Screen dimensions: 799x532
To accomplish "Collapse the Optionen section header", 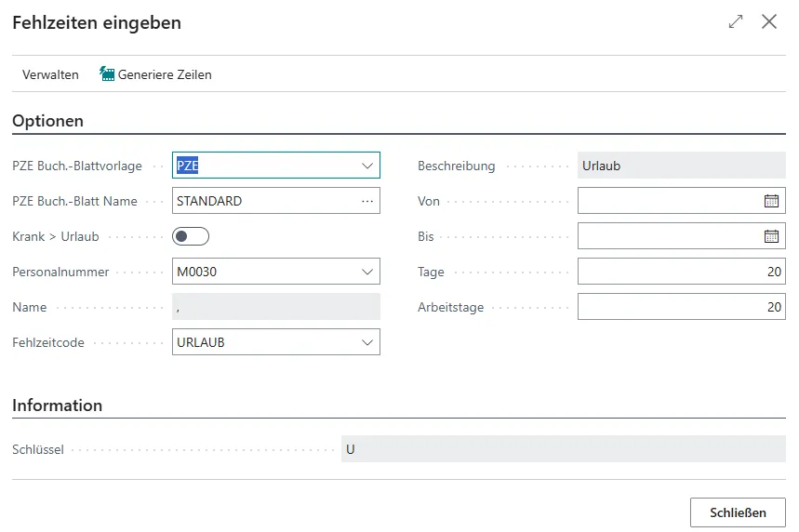I will [x=47, y=121].
